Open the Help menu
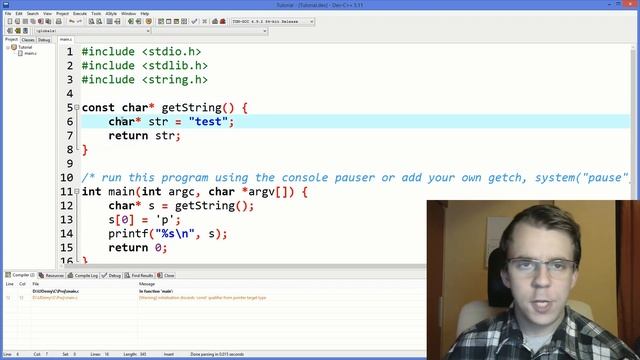The image size is (640, 360). [144, 13]
